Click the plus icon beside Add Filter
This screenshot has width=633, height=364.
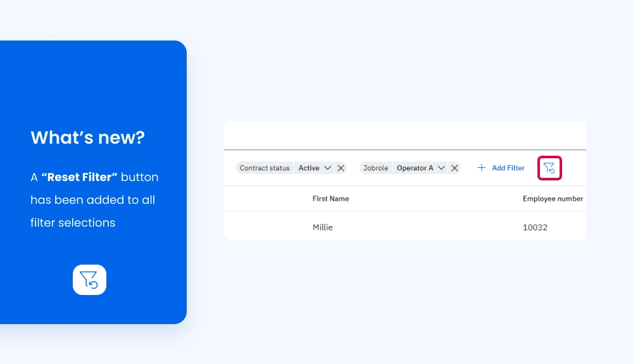tap(482, 168)
